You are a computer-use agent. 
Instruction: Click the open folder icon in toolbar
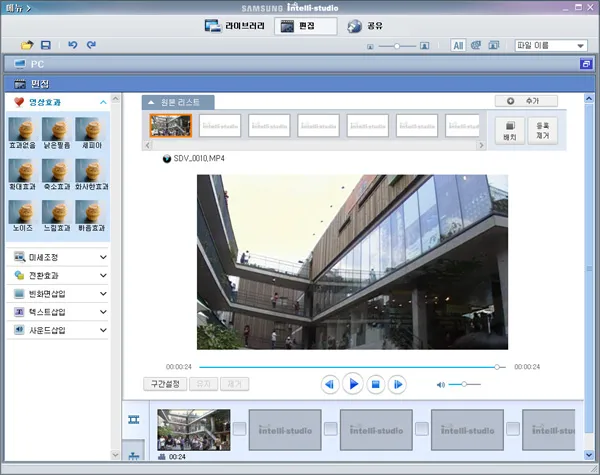[27, 46]
